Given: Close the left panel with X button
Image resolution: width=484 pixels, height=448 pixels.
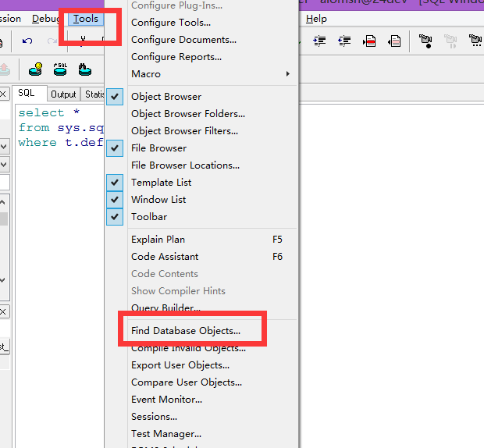Looking at the screenshot, I should (3, 94).
